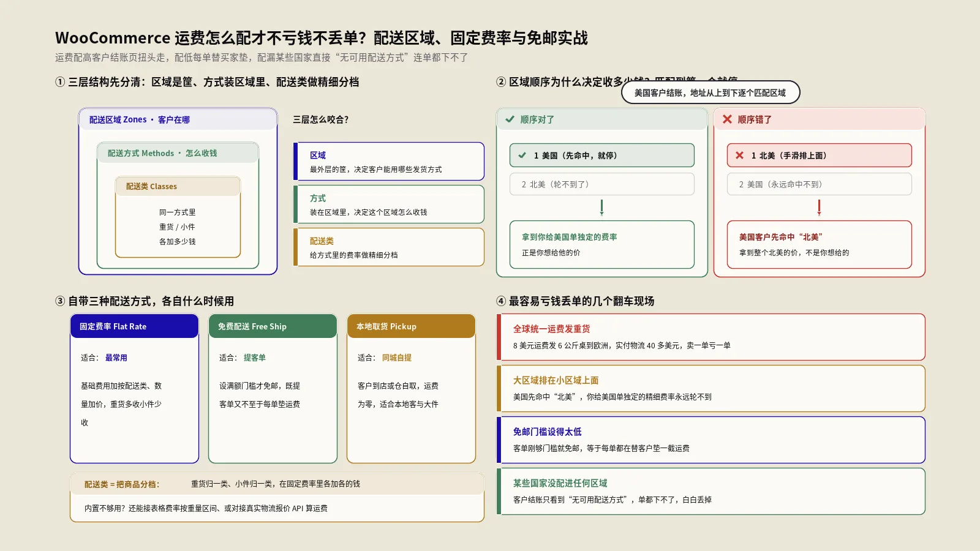This screenshot has height=551, width=980.
Task: Select the row 2 北美（轮不到了）
Action: point(601,184)
